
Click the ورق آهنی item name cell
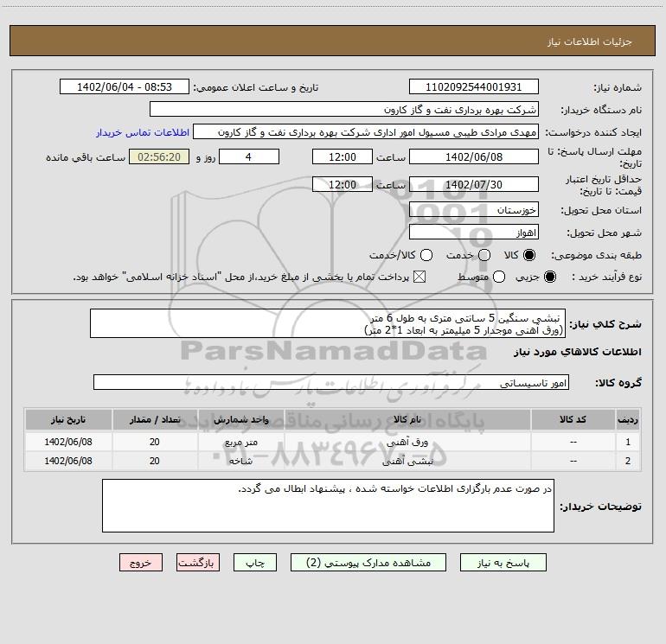coord(407,442)
